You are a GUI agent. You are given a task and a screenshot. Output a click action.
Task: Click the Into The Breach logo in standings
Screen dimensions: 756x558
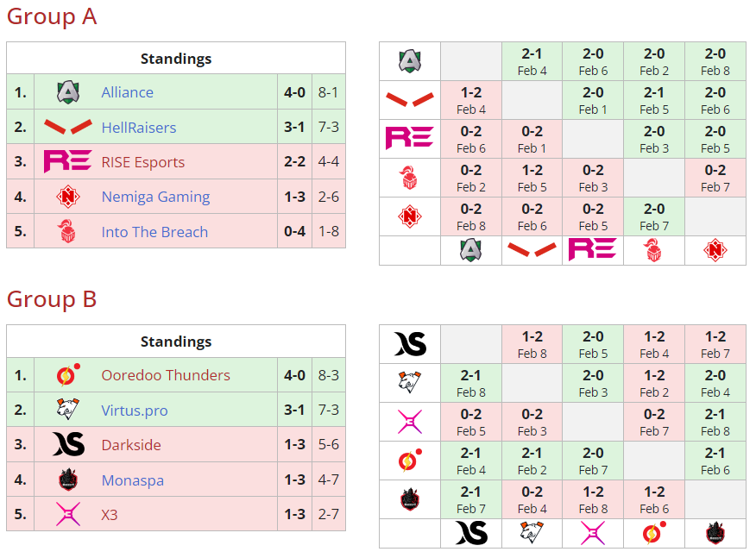(68, 232)
